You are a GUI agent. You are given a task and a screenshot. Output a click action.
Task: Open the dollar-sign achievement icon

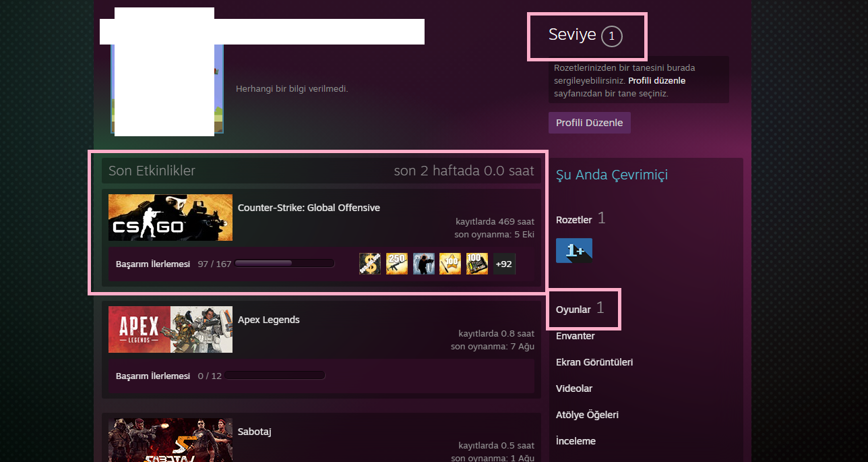[x=370, y=264]
